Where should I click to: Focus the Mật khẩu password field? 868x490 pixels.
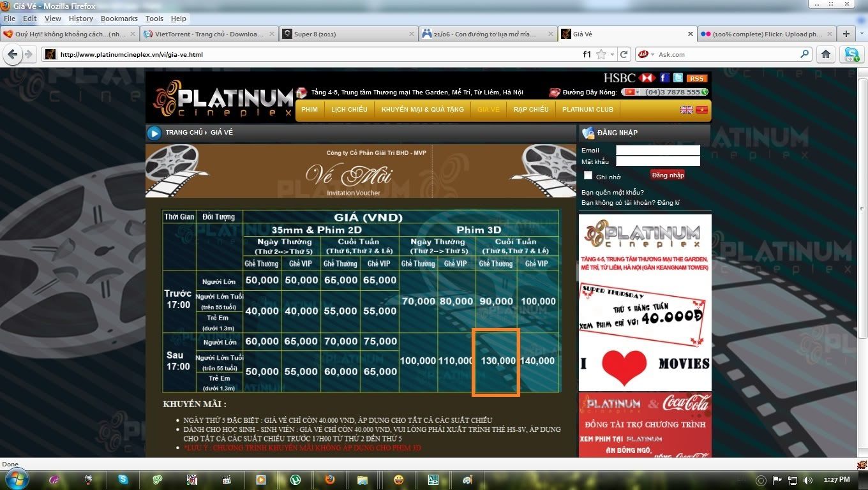click(x=658, y=161)
